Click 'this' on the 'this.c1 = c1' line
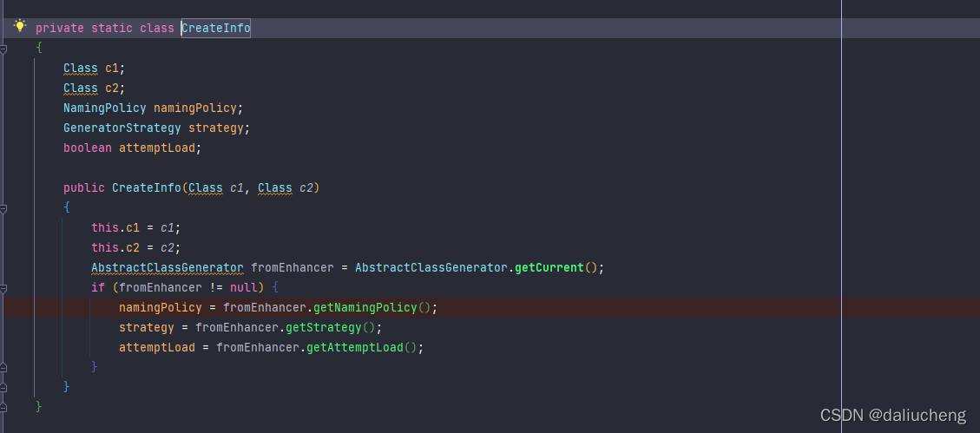This screenshot has width=980, height=433. (105, 228)
